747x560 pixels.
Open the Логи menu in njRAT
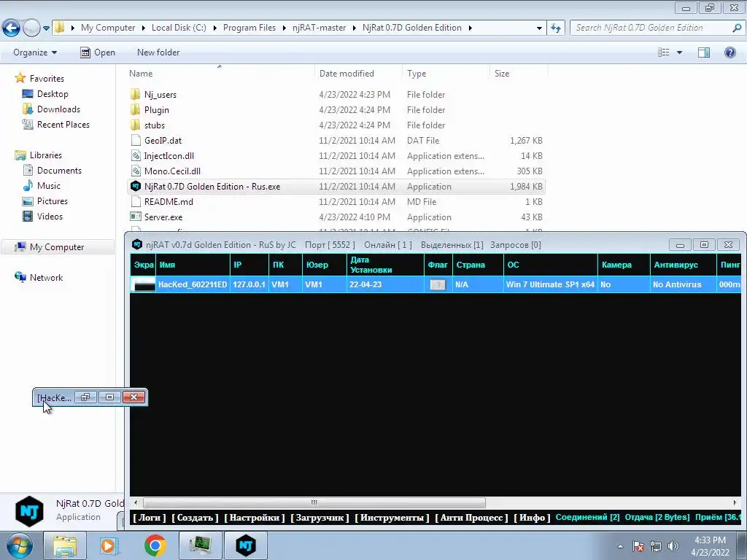(150, 518)
